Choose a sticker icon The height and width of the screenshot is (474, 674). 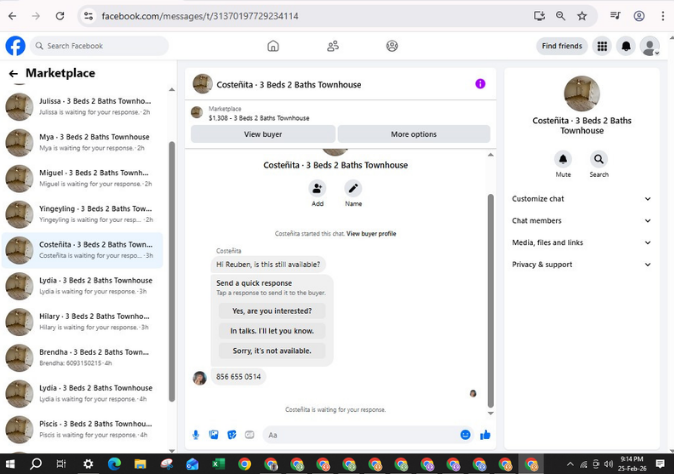pos(232,435)
